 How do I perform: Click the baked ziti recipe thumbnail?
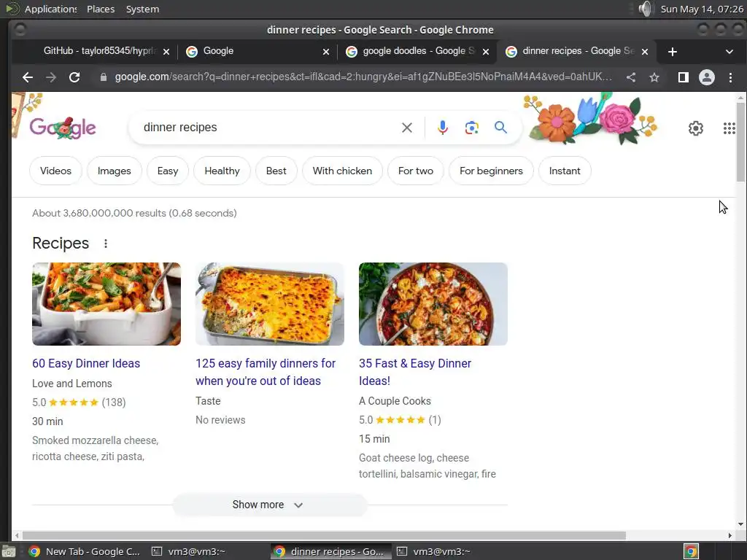107,304
